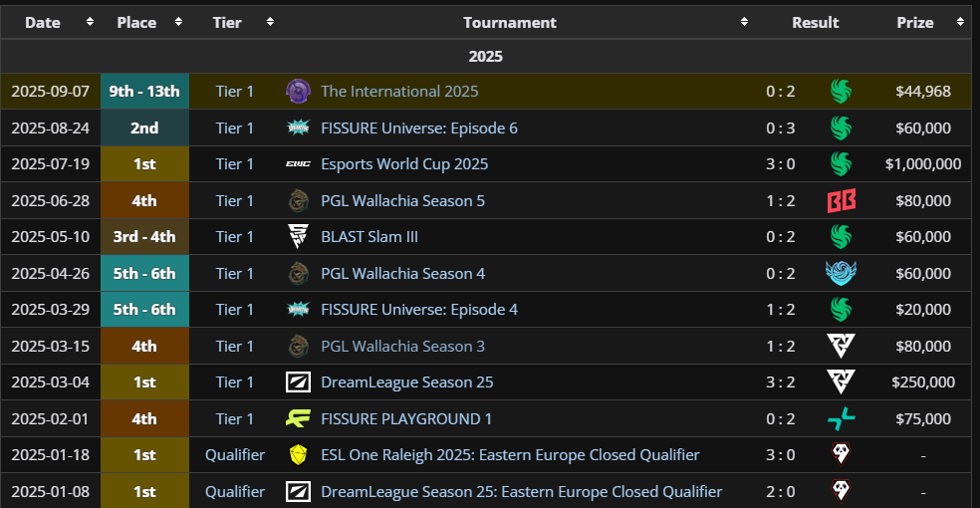Sort table using the Place column arrows
The image size is (980, 508).
point(179,22)
